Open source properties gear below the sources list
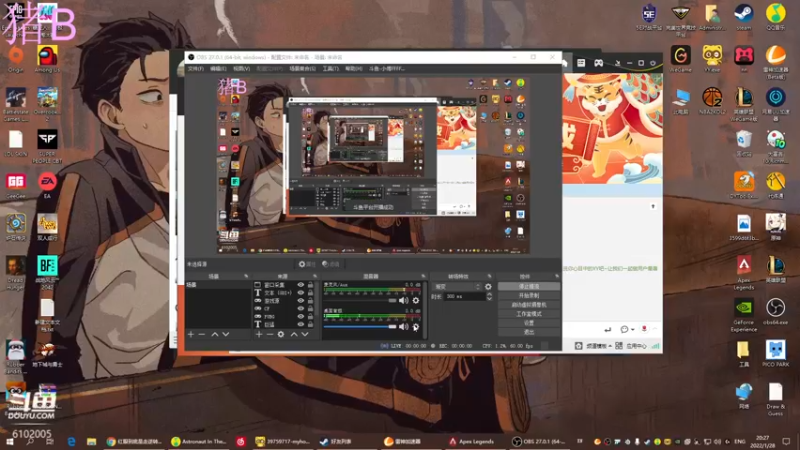This screenshot has height=450, width=800. coord(281,334)
